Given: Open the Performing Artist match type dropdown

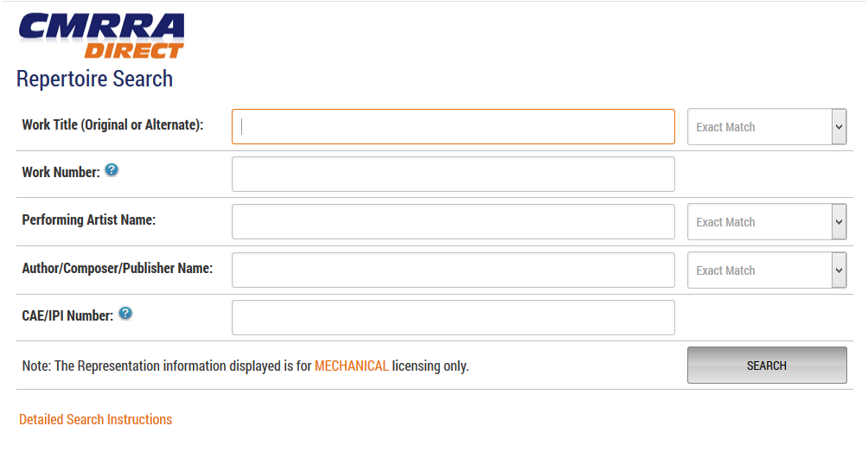Looking at the screenshot, I should coord(767,222).
